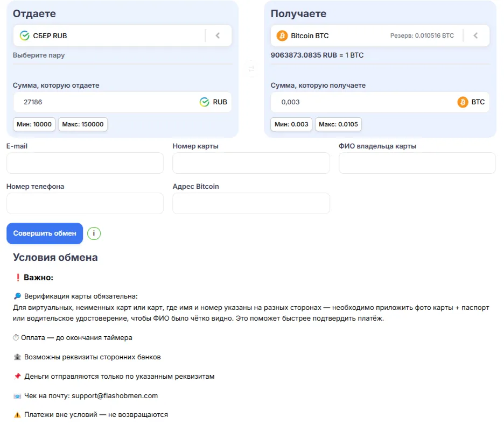
Task: Focus the Номер карты input field
Action: coord(251,163)
